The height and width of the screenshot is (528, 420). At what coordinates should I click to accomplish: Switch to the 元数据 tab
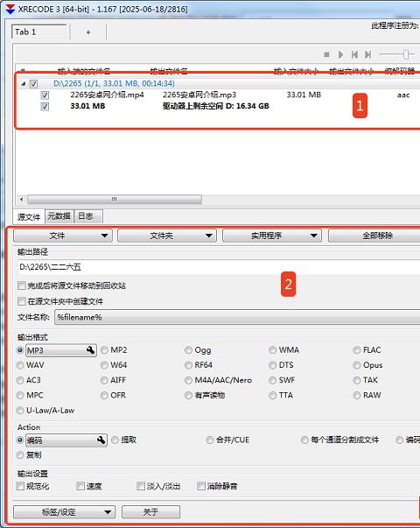click(59, 216)
